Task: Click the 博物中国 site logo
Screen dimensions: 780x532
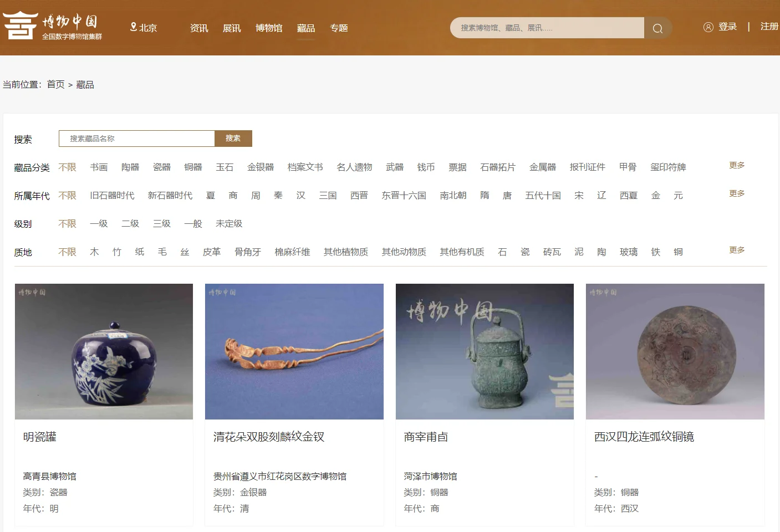Action: 53,25
